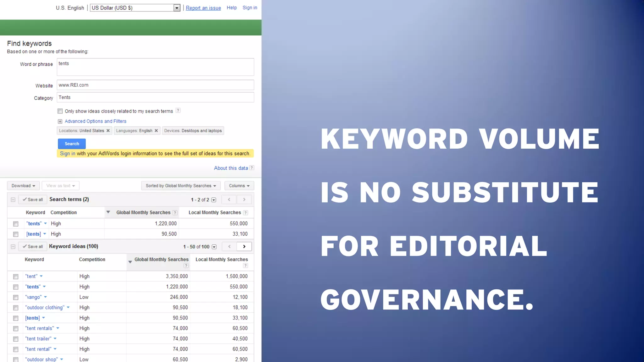Click Save all for Search terms
This screenshot has width=644, height=362.
[x=33, y=200]
